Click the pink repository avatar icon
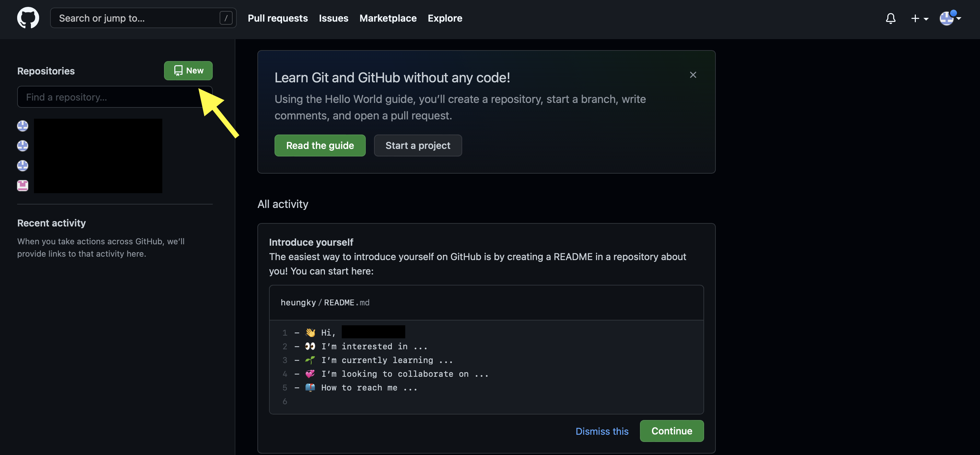Screen dimensions: 980x455 [x=23, y=185]
